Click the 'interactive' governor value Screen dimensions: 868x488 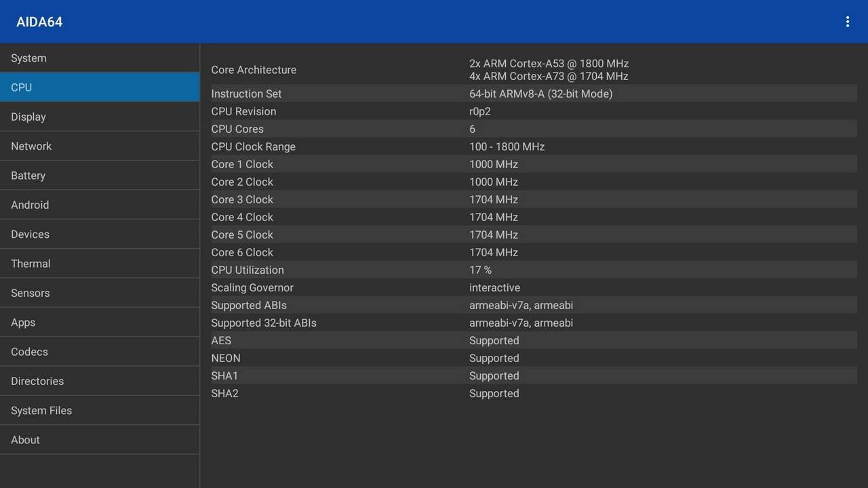[494, 287]
